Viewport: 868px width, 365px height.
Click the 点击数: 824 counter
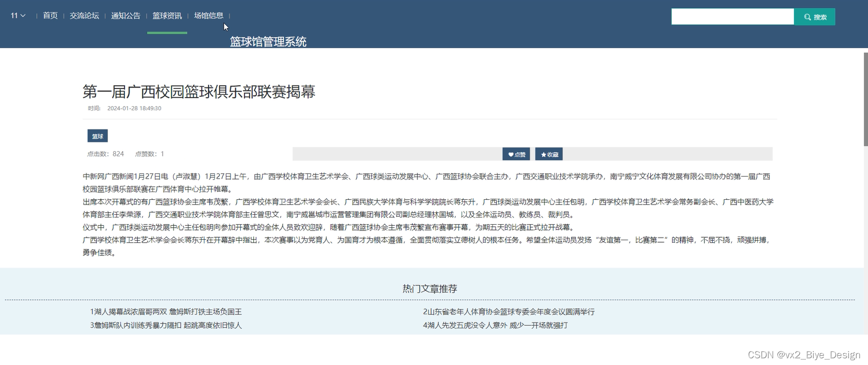[106, 154]
